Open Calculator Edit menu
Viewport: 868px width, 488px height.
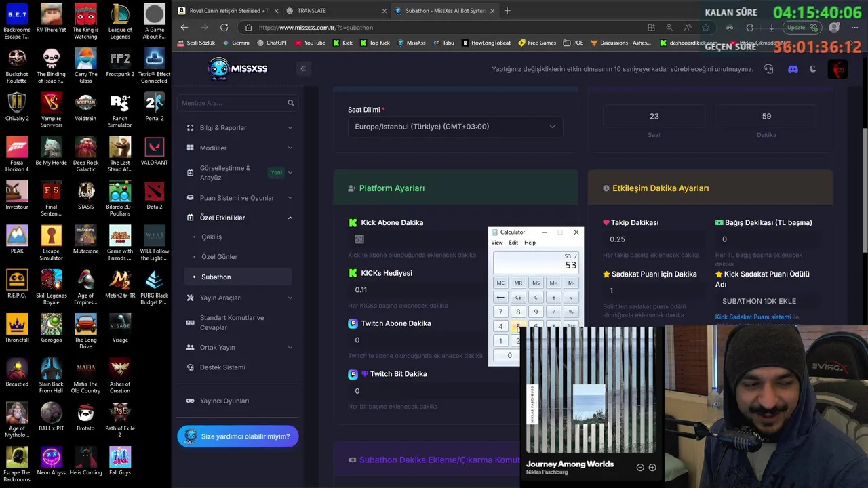click(513, 243)
